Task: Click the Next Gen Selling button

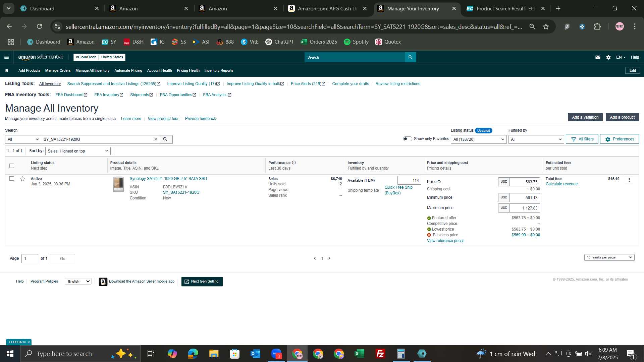Action: click(202, 282)
